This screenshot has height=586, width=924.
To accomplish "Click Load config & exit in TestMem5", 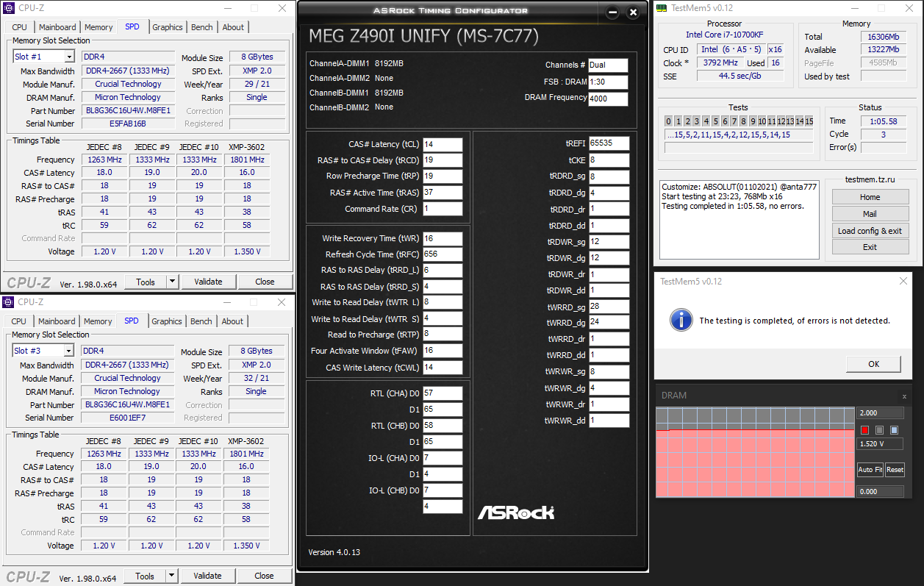I will coord(870,231).
